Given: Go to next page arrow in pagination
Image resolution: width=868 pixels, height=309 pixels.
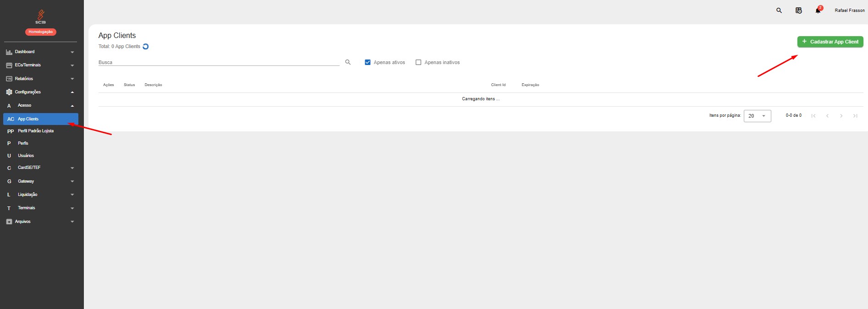Looking at the screenshot, I should [x=841, y=116].
